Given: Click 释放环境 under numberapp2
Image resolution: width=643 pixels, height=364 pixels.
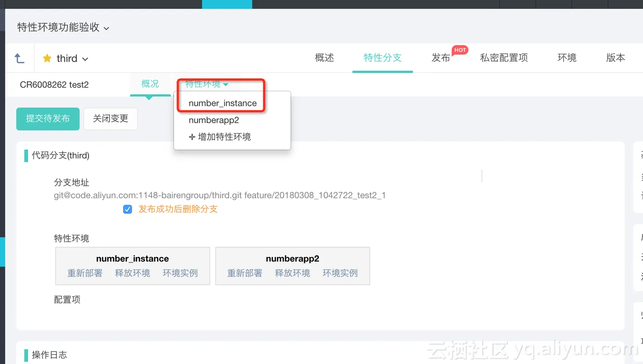Looking at the screenshot, I should (293, 273).
